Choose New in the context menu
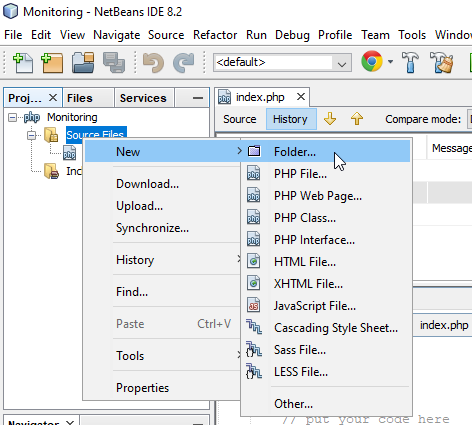The height and width of the screenshot is (425, 472). (x=163, y=152)
